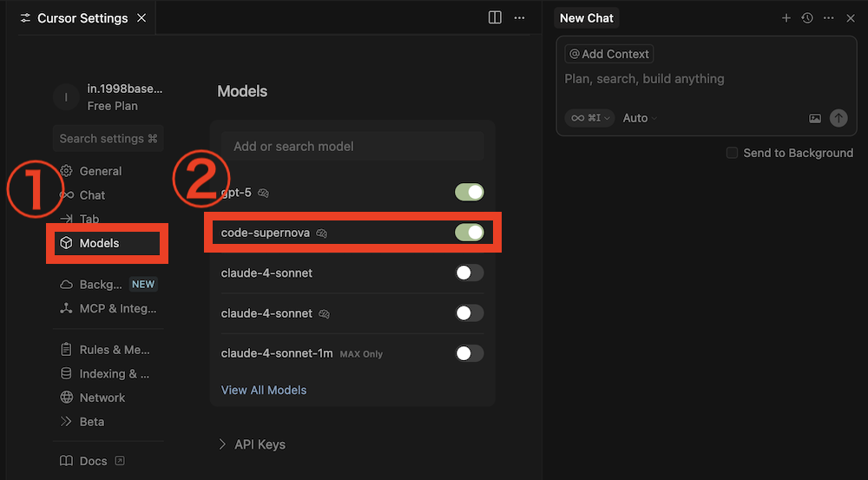Image resolution: width=868 pixels, height=480 pixels.
Task: Click the user avatar circle
Action: pos(67,97)
